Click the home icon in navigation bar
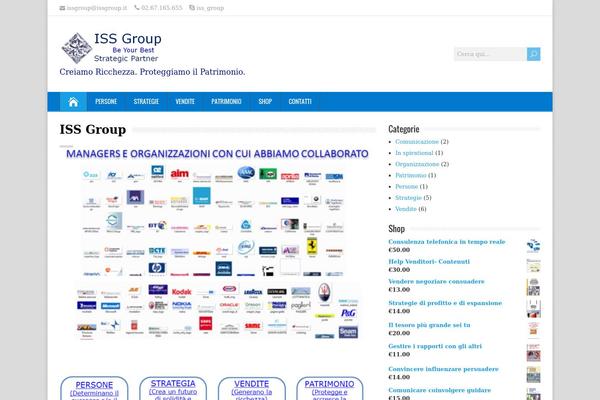Screen dimensions: 600x400 pyautogui.click(x=72, y=102)
